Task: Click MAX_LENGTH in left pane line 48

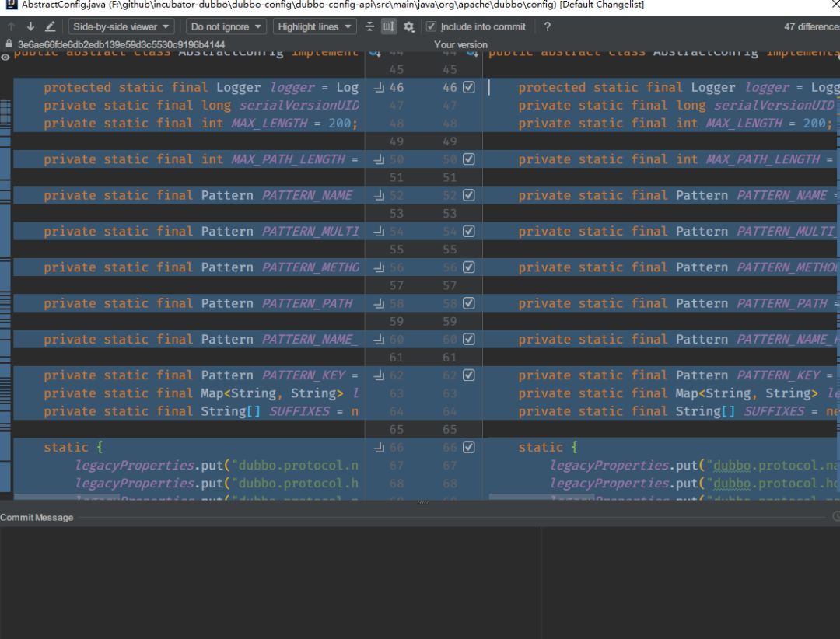Action: [269, 123]
